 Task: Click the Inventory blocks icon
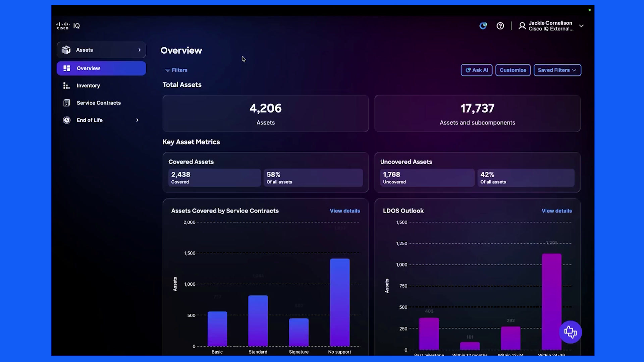[x=66, y=86]
